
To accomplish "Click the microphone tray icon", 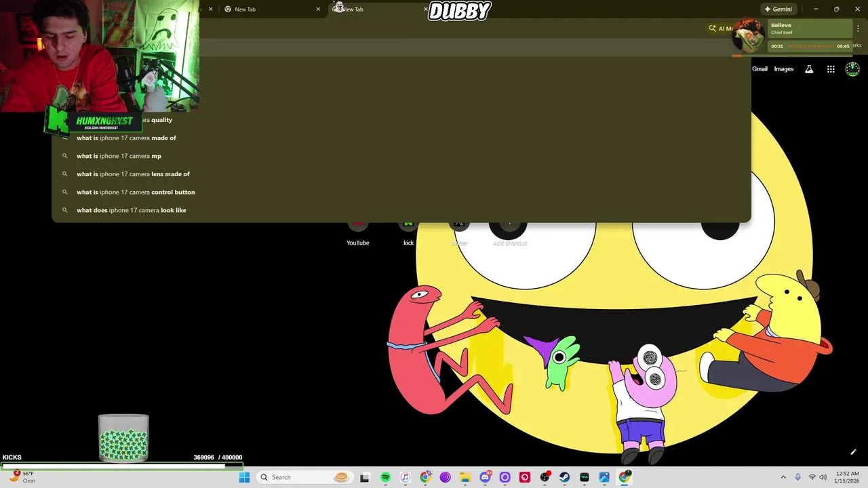I will click(x=797, y=477).
